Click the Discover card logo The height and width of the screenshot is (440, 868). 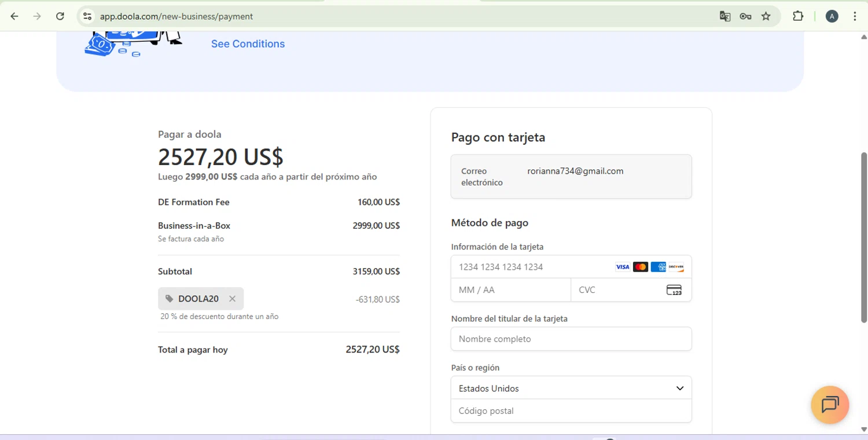coord(676,267)
